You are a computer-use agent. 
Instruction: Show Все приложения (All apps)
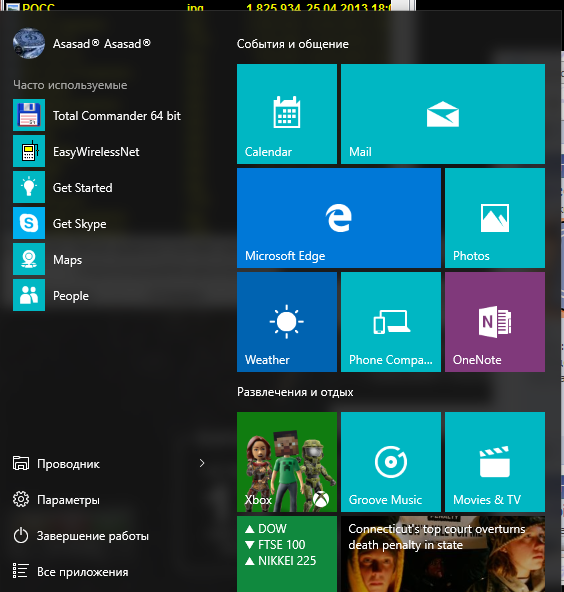pos(83,572)
